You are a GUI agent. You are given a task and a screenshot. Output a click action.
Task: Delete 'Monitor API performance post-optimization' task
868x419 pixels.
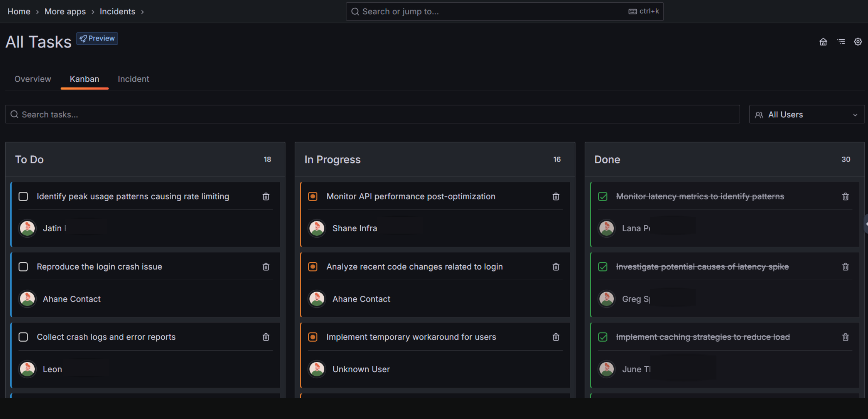click(x=556, y=196)
